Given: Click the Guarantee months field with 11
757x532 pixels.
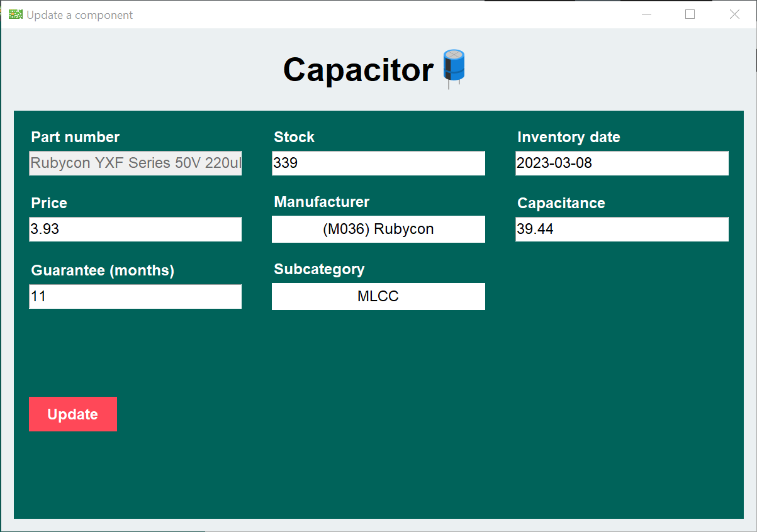Looking at the screenshot, I should pyautogui.click(x=135, y=296).
